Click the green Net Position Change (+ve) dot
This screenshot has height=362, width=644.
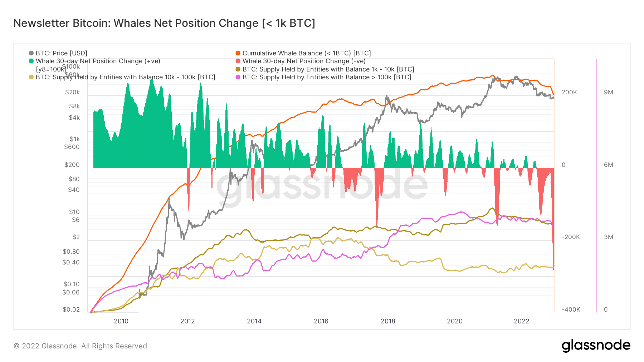31,61
